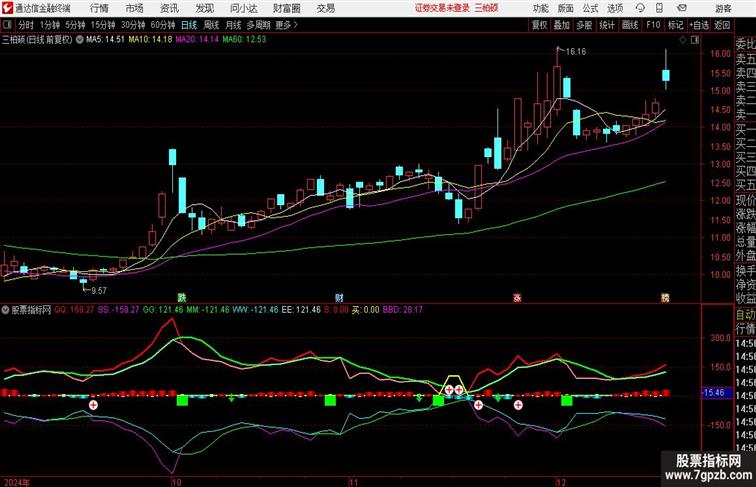756x487 pixels.
Task: Click the 证券交易未登录 login status text
Action: click(442, 8)
